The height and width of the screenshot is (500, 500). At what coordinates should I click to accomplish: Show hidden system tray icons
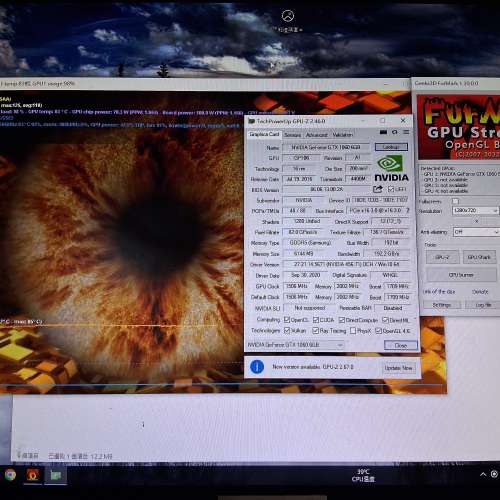point(483,474)
